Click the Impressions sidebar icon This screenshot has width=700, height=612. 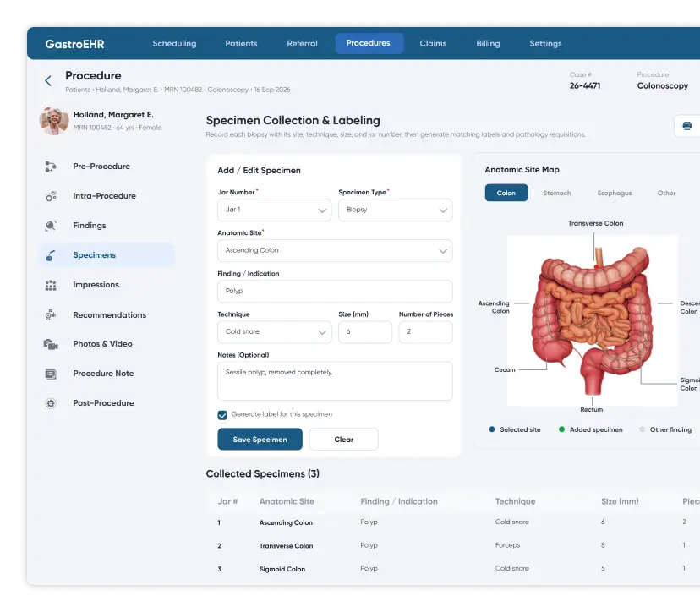(x=51, y=285)
